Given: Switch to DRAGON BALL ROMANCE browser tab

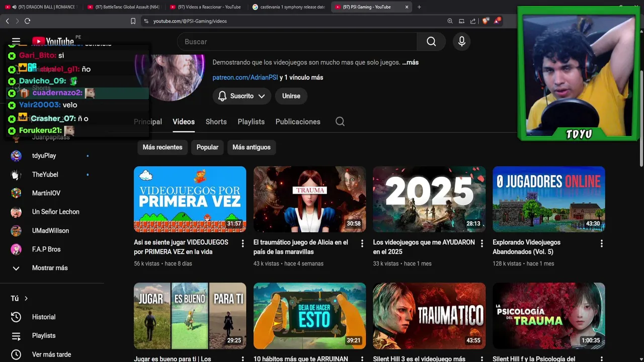Looking at the screenshot, I should coord(40,7).
